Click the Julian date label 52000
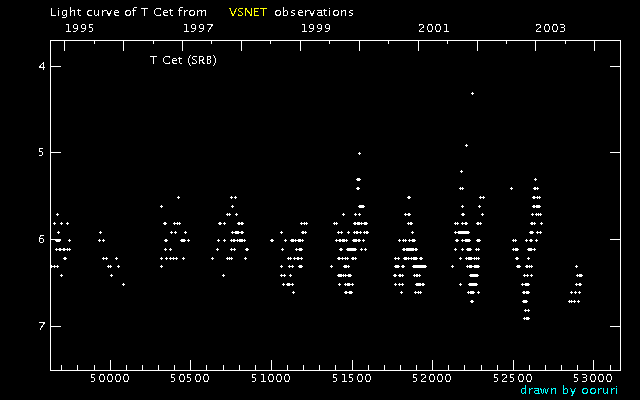The height and width of the screenshot is (400, 640). click(432, 378)
